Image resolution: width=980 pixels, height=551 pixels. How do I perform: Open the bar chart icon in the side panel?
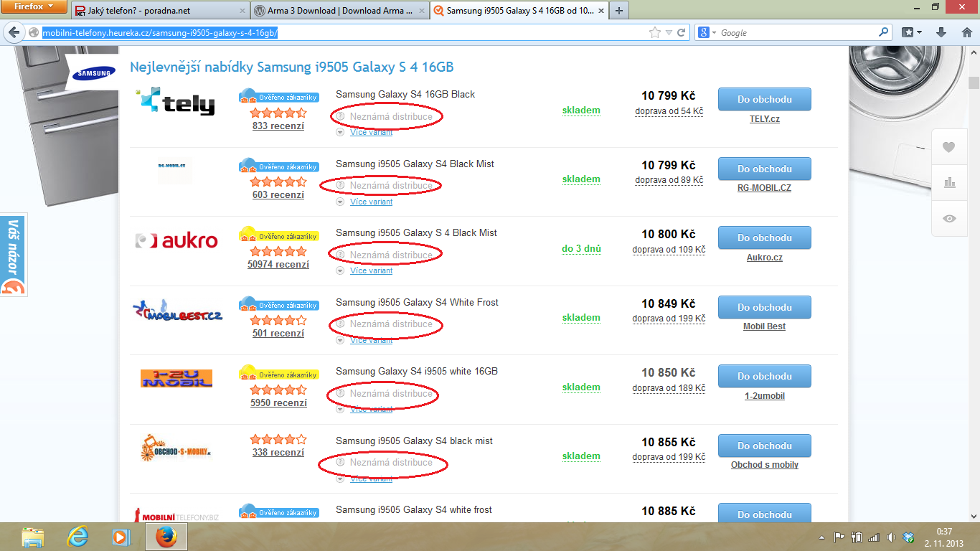pyautogui.click(x=950, y=182)
